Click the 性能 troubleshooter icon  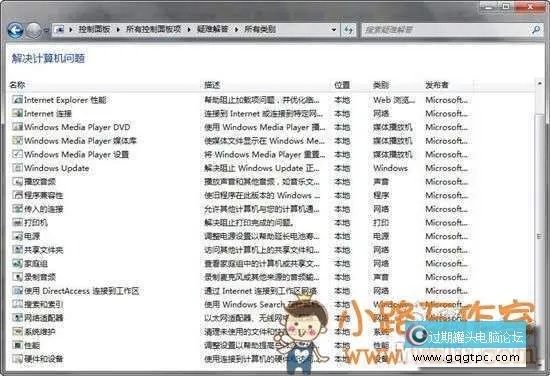pos(17,345)
